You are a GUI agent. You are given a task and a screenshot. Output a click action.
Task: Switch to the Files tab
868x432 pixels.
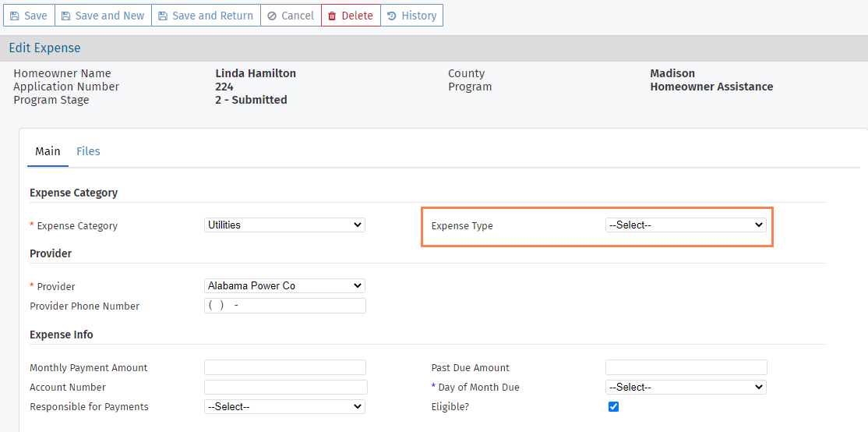coord(88,151)
